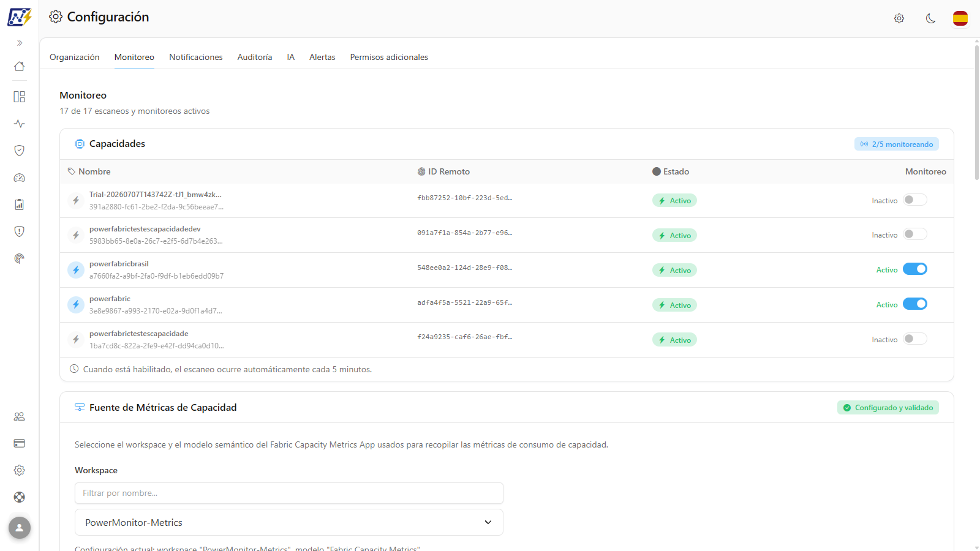Open the PowerMonitor-Metrics workspace dropdown

tap(289, 522)
